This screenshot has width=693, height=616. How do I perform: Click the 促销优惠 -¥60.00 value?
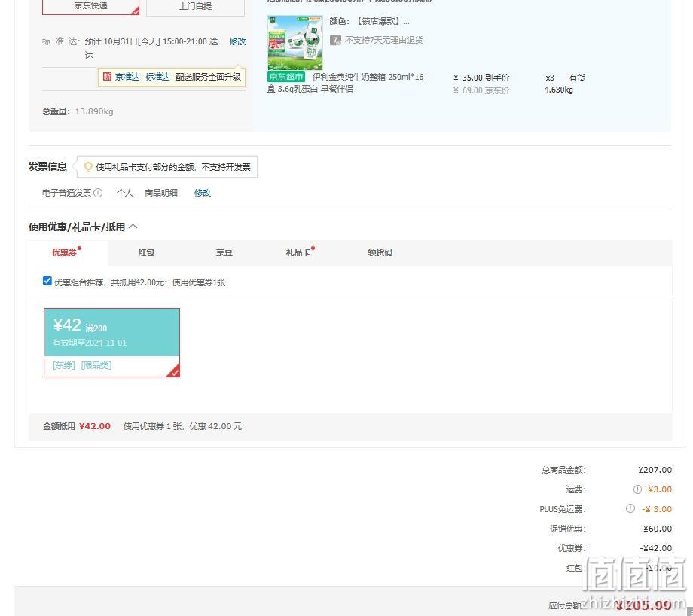(x=656, y=529)
